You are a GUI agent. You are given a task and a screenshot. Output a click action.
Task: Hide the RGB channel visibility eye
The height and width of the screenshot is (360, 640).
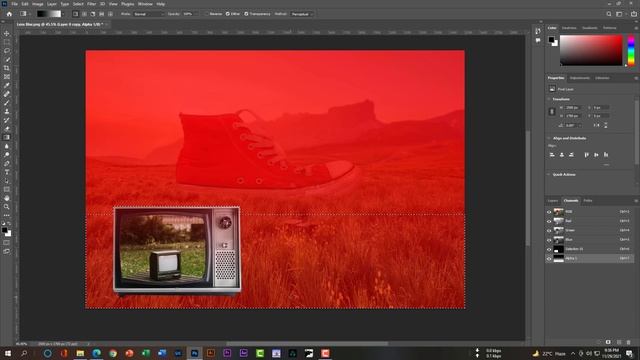pyautogui.click(x=549, y=212)
